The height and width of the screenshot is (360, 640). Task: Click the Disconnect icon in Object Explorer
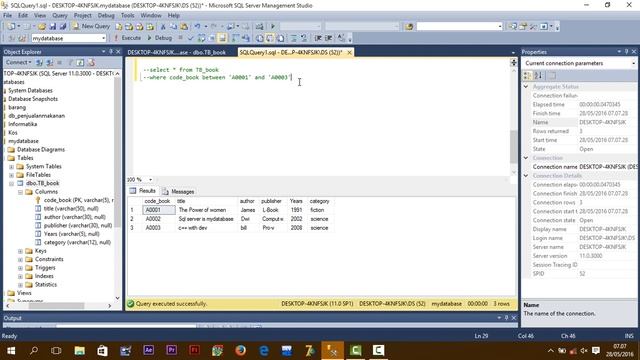point(50,62)
